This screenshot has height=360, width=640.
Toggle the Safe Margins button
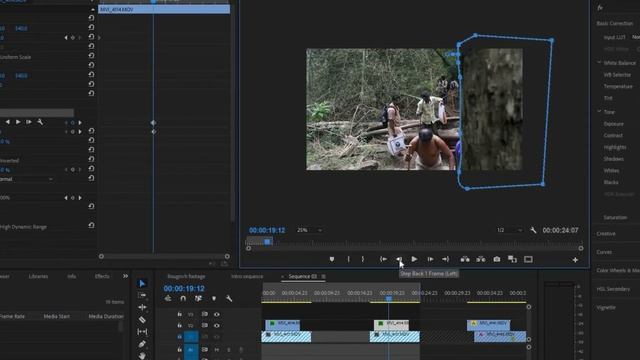pyautogui.click(x=528, y=259)
